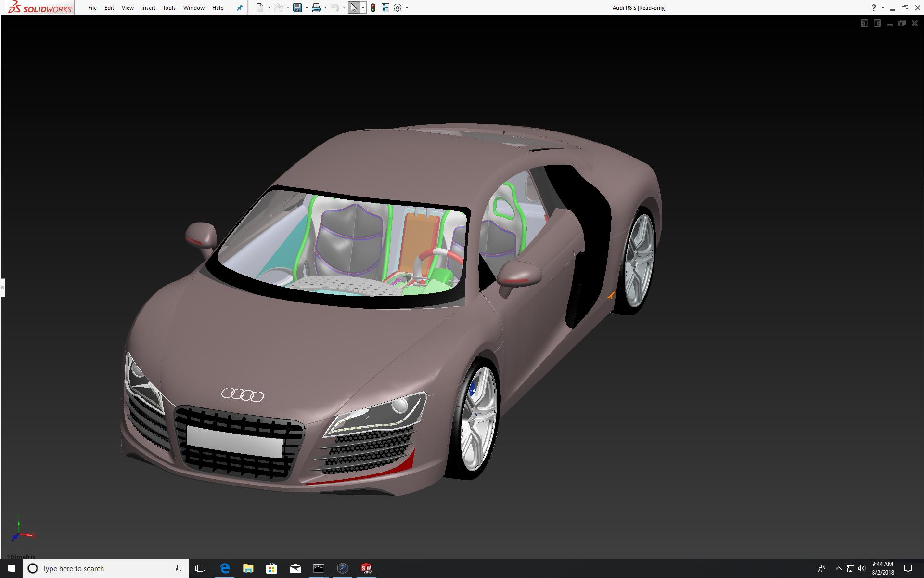
Task: Toggle the left panel display button
Action: [x=864, y=23]
